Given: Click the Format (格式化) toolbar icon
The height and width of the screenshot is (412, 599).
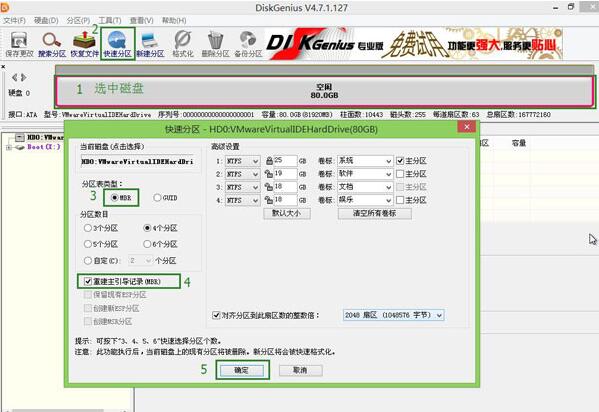Looking at the screenshot, I should 183,44.
